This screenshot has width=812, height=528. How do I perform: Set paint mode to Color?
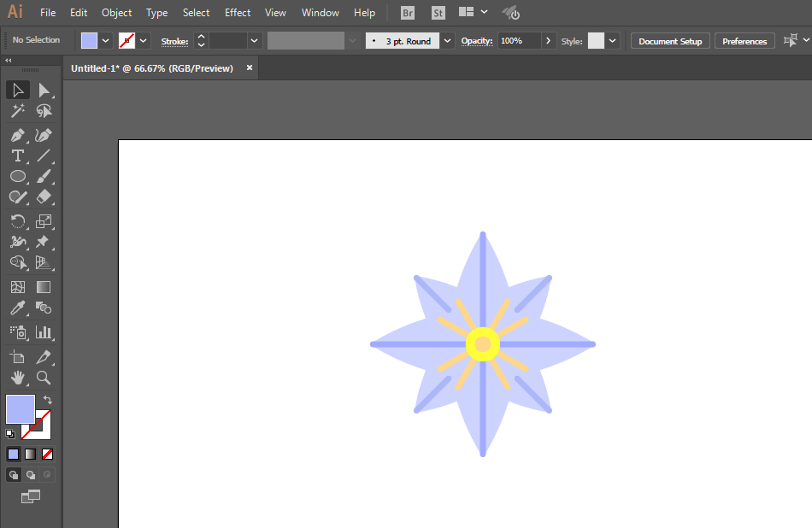click(14, 454)
